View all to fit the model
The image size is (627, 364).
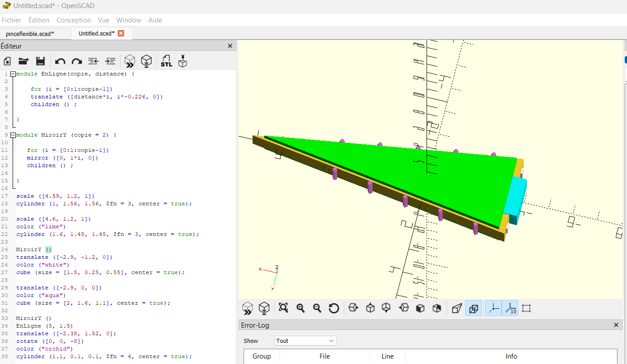pos(283,308)
